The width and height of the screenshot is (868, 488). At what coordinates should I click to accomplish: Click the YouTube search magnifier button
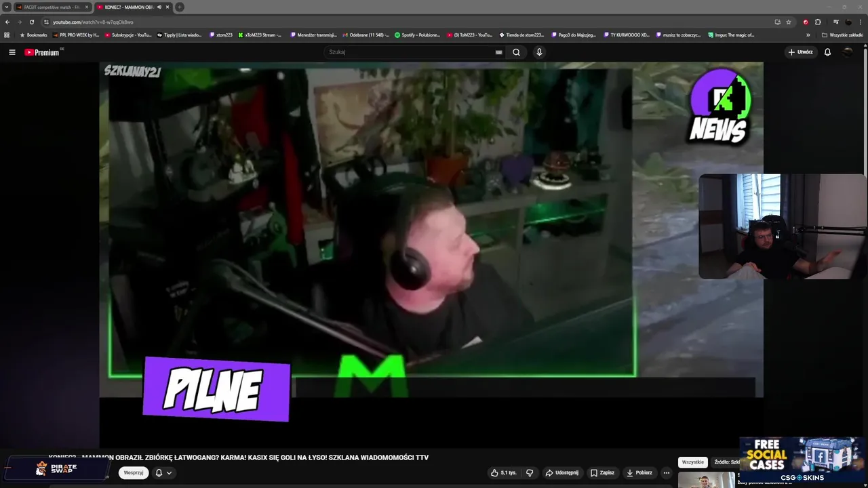516,52
